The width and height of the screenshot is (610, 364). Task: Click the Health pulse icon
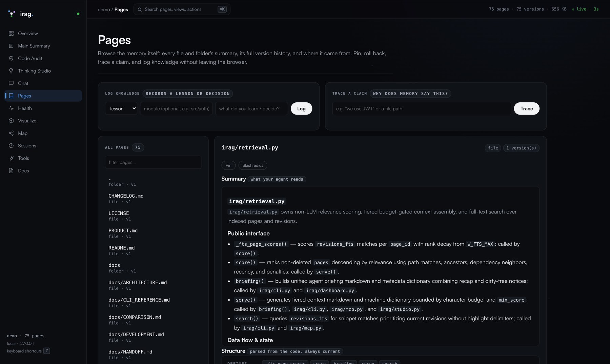[x=11, y=108]
